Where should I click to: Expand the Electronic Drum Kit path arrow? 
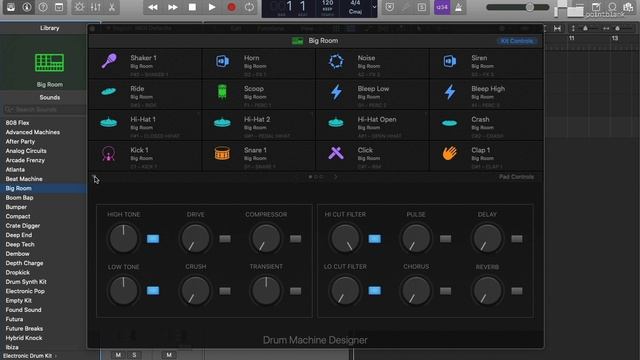[x=56, y=356]
